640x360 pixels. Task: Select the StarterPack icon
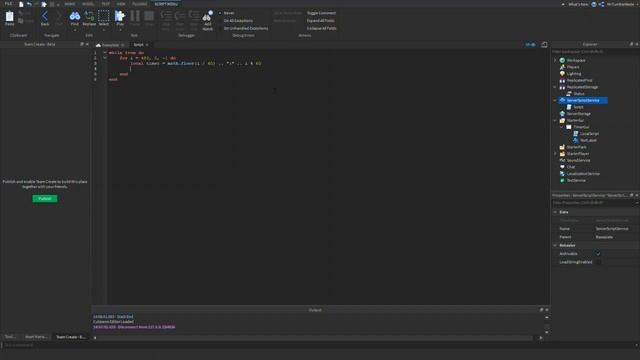(562, 147)
